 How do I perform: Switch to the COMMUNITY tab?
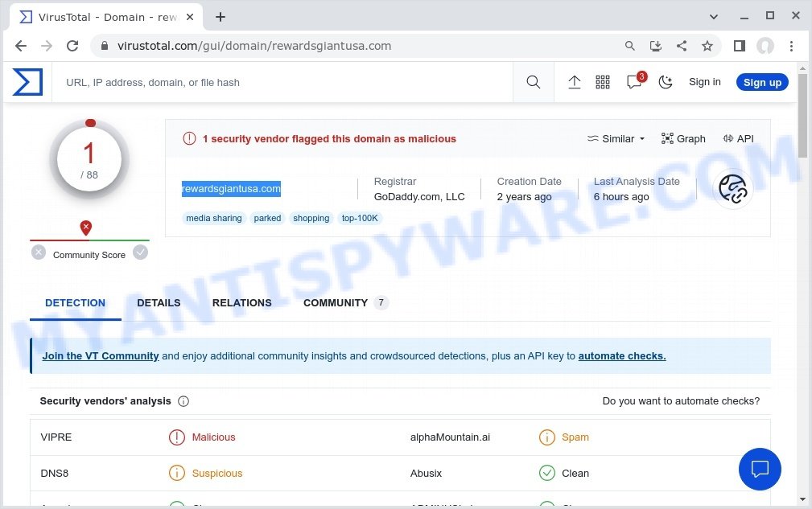(345, 303)
